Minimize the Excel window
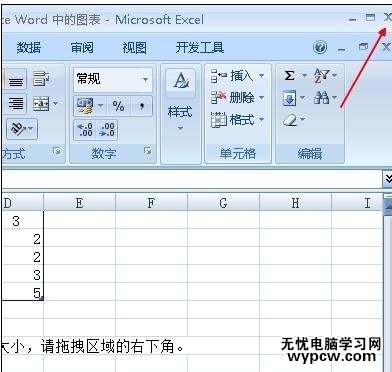Viewport: 392px width, 372px height. pos(352,19)
